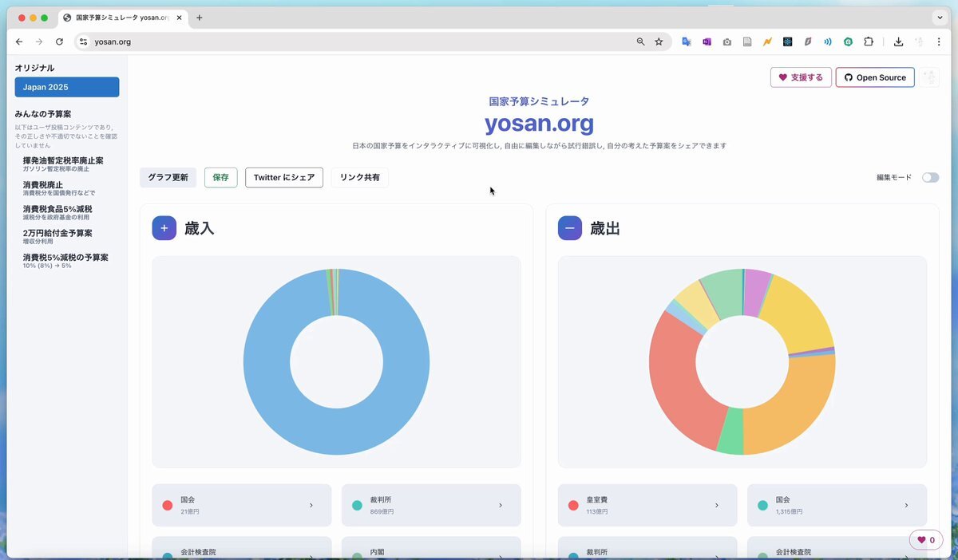Open the 消費税廃止 budget plan
The width and height of the screenshot is (958, 560).
59,188
